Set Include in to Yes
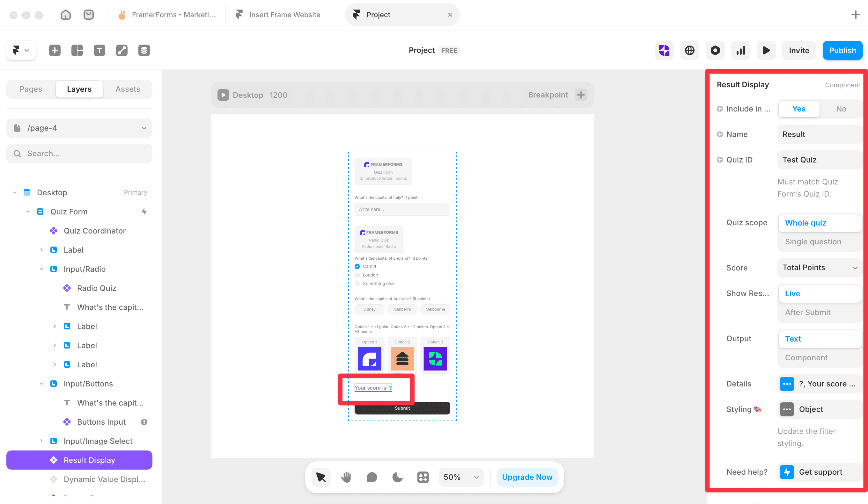The height and width of the screenshot is (504, 868). [x=799, y=109]
